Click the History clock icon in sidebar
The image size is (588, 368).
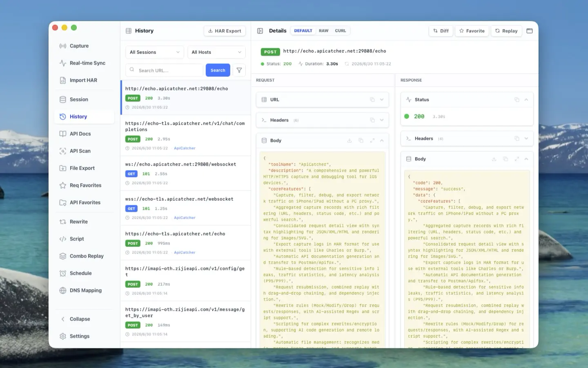tap(63, 117)
